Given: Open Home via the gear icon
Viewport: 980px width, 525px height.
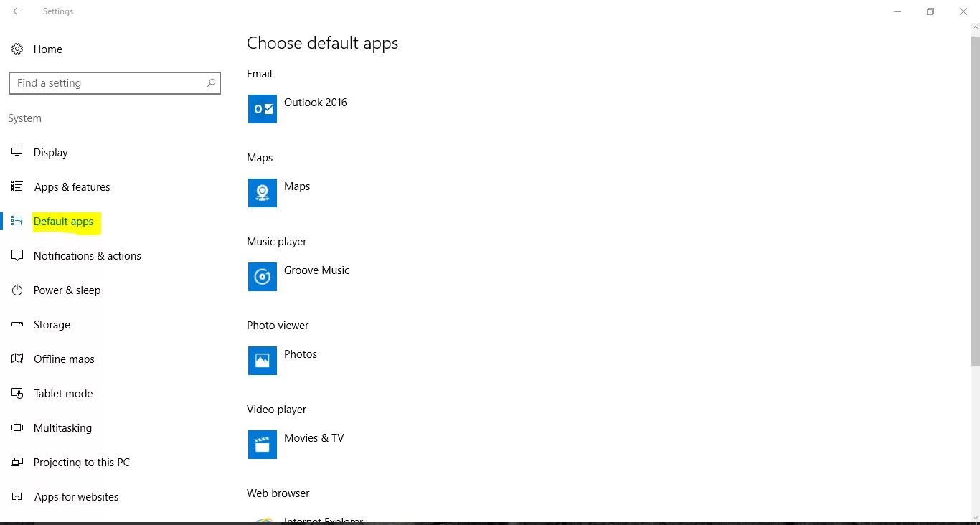Looking at the screenshot, I should click(17, 49).
